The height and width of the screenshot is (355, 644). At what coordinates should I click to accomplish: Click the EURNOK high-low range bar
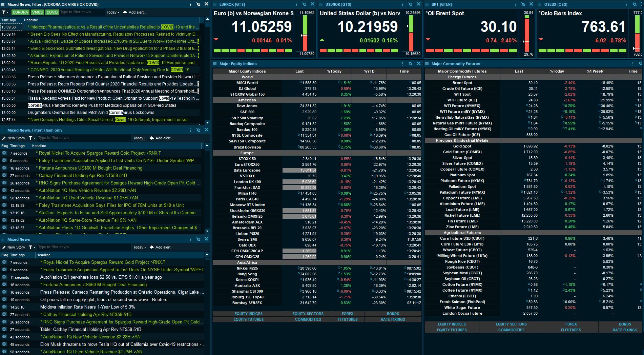click(x=305, y=34)
